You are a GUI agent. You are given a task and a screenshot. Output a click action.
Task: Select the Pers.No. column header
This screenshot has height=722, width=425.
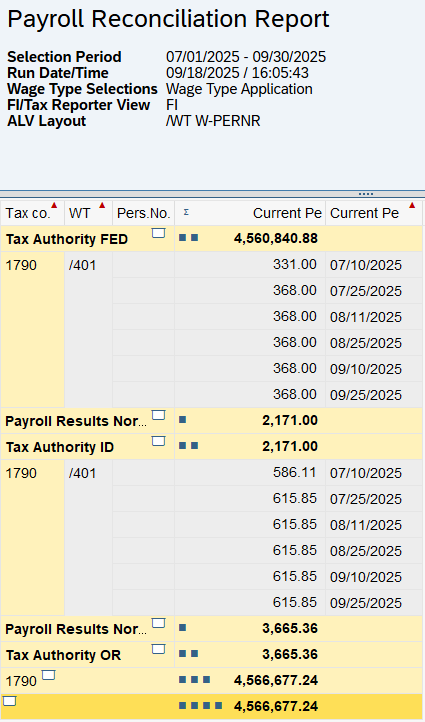pos(143,213)
